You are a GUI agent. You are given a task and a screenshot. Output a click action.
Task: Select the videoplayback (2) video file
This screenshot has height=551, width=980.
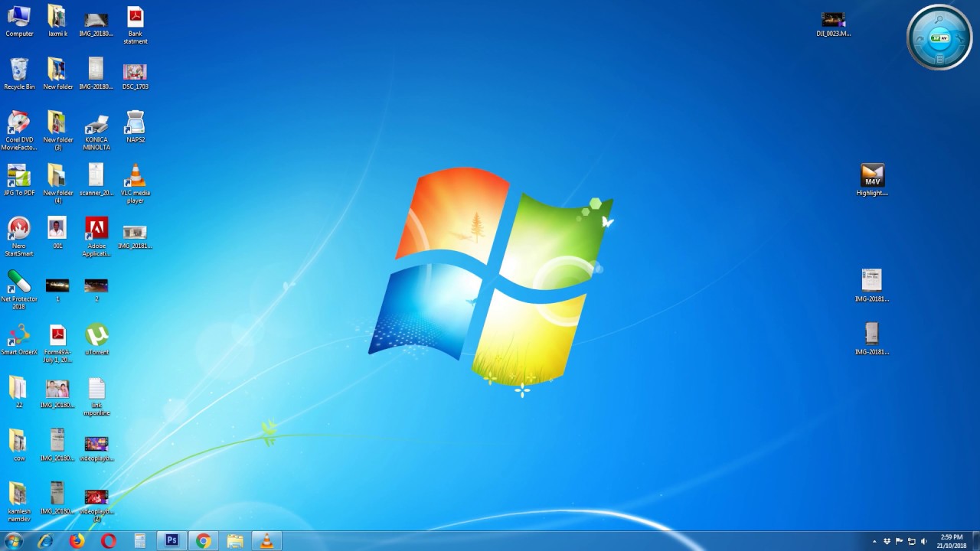96,505
